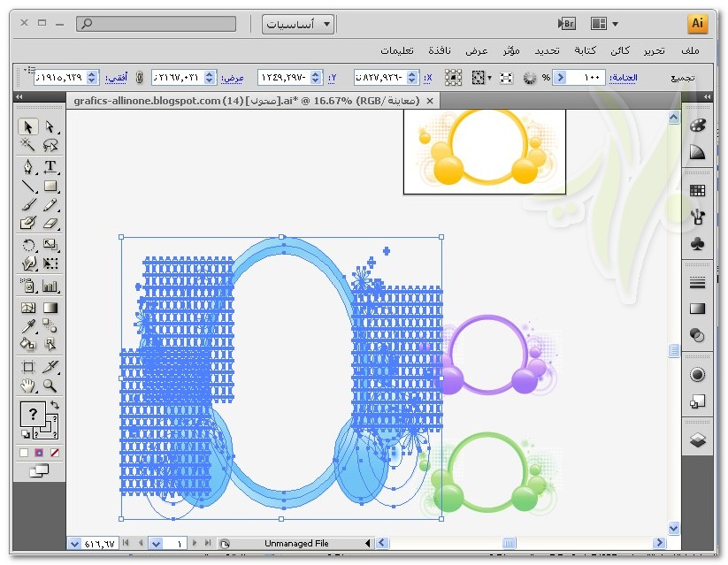Switch to Gradient fill mode button
728x565 pixels.
(38, 453)
